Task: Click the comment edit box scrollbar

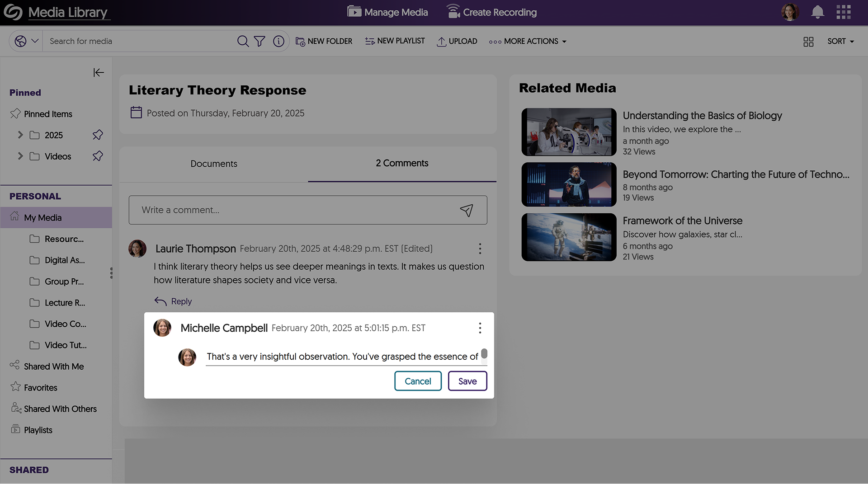Action: click(484, 354)
